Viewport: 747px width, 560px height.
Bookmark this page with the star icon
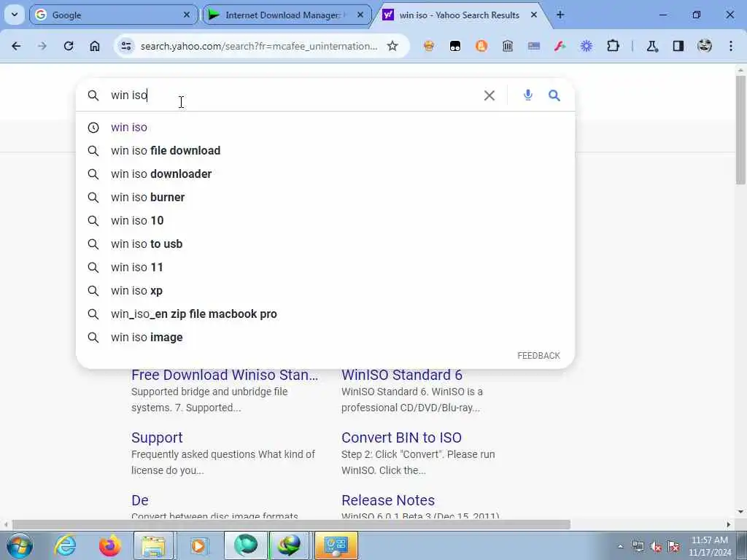point(392,46)
